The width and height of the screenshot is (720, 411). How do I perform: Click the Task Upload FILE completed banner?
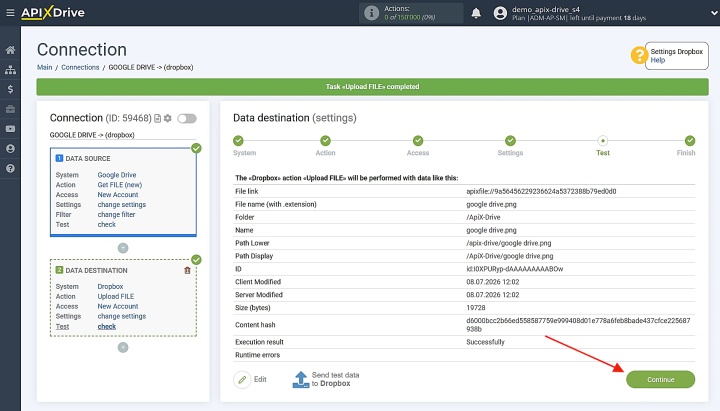pyautogui.click(x=372, y=87)
